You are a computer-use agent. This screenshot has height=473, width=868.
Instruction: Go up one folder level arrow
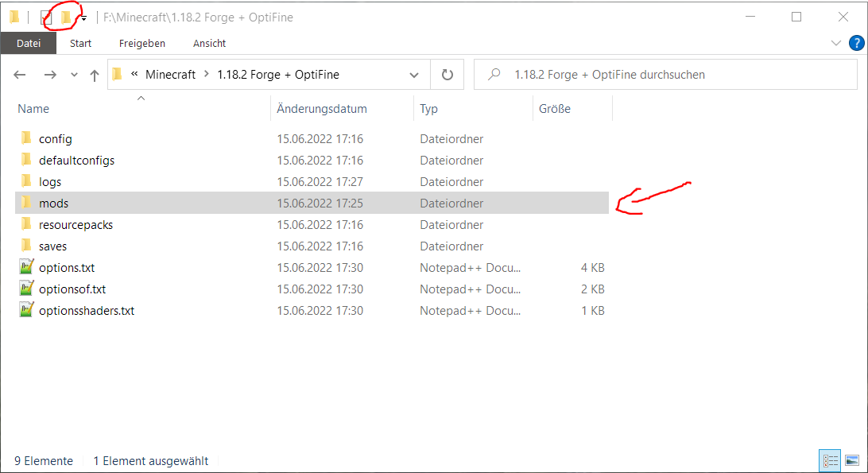click(x=94, y=75)
